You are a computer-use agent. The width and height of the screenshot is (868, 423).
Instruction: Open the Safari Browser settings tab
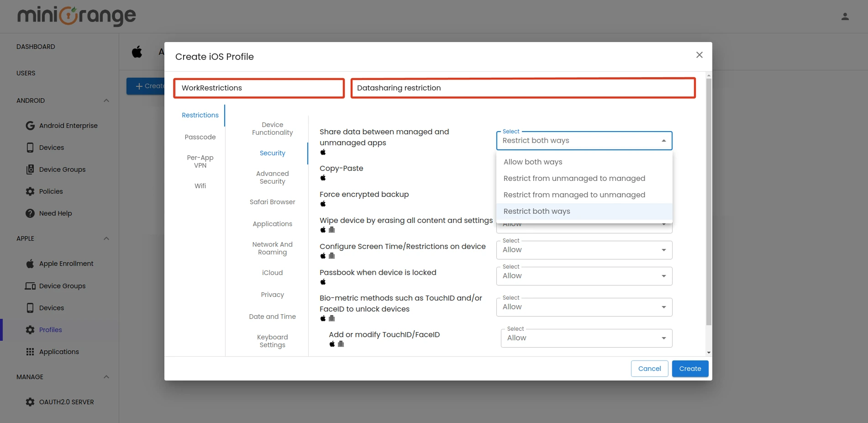point(272,201)
